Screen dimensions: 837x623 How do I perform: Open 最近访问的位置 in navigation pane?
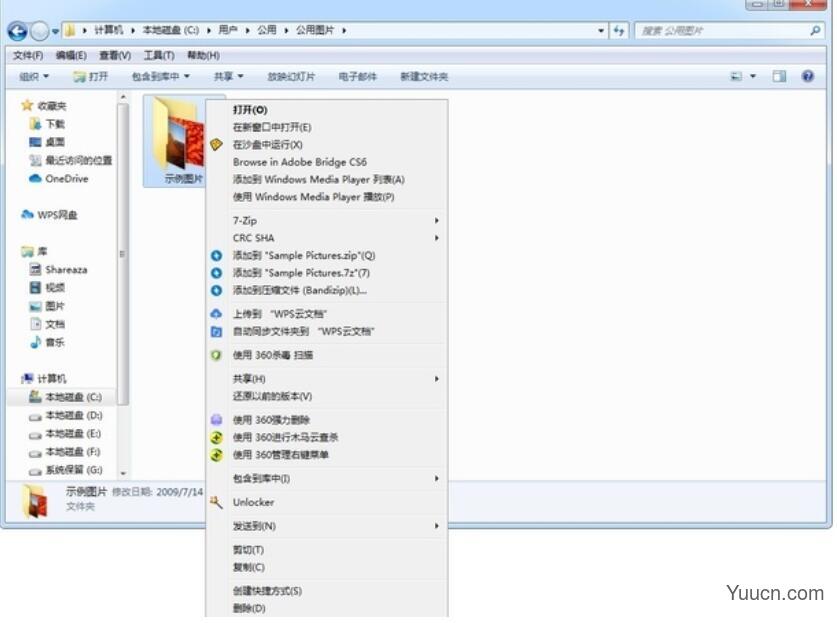tap(70, 160)
